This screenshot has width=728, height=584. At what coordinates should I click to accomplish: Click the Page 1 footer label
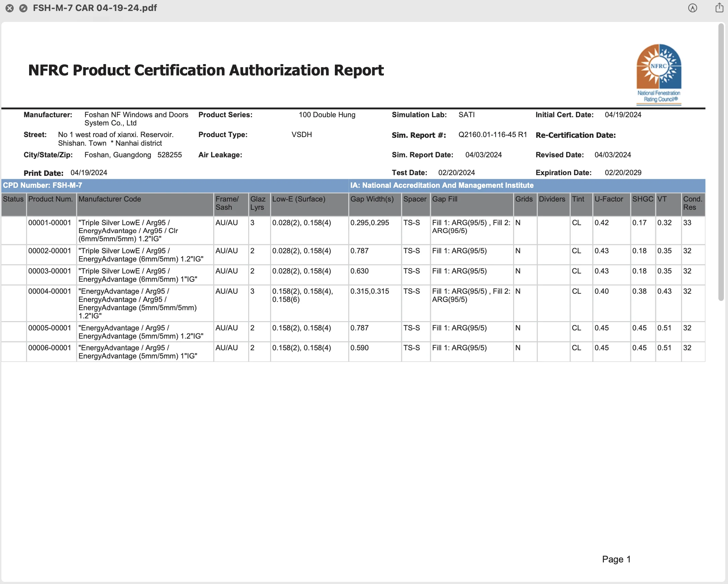616,559
